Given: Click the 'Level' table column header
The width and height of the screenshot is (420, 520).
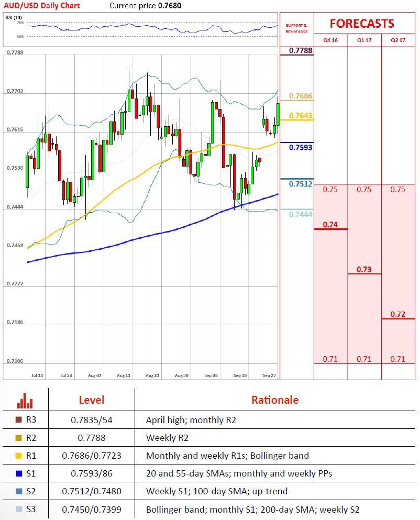Looking at the screenshot, I should point(92,400).
